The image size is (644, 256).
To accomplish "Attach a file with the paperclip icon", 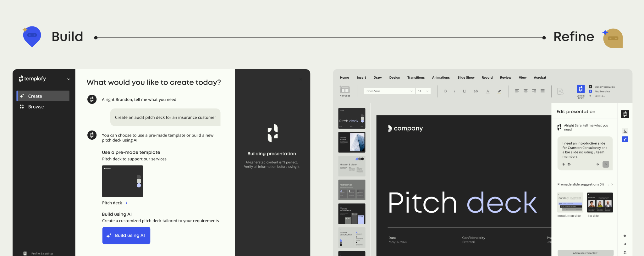I will pyautogui.click(x=563, y=164).
